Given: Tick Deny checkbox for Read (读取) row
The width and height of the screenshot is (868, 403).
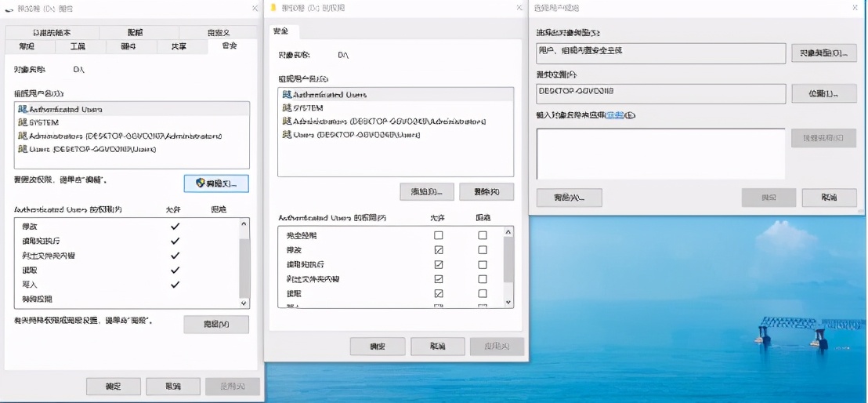Looking at the screenshot, I should pyautogui.click(x=483, y=293).
